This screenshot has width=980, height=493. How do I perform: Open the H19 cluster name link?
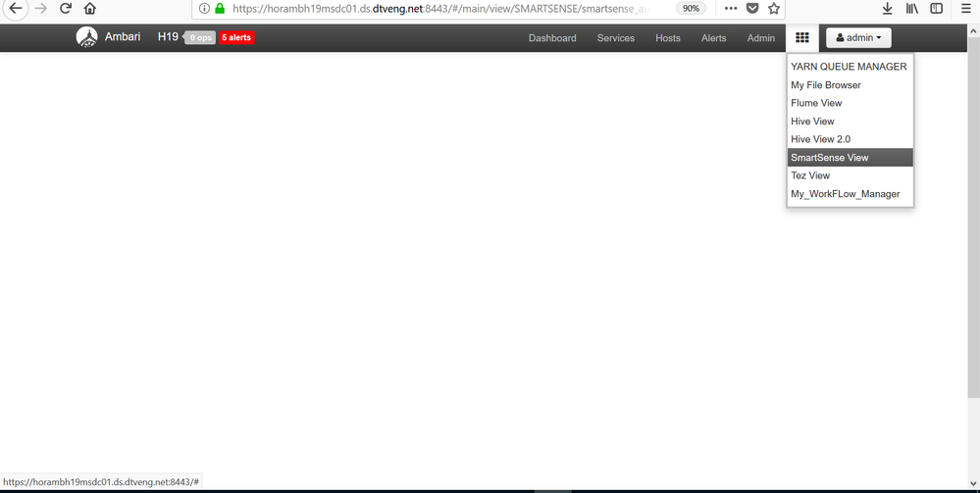[168, 37]
